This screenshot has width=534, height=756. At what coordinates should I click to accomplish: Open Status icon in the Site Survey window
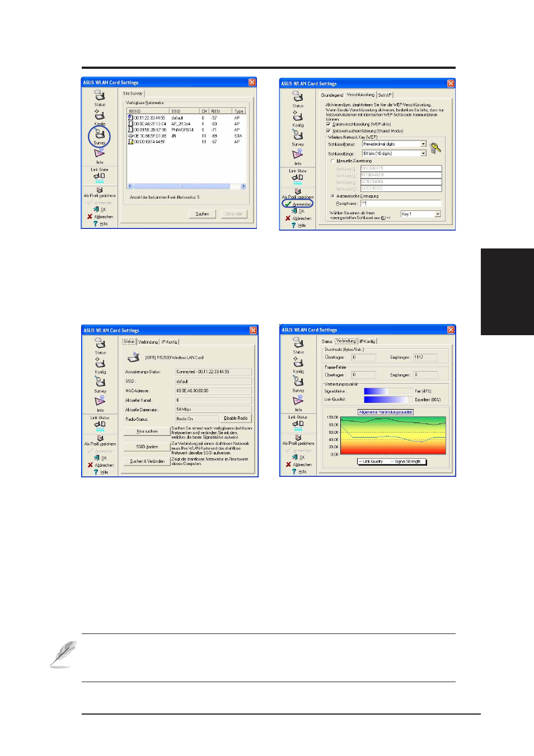[100, 96]
